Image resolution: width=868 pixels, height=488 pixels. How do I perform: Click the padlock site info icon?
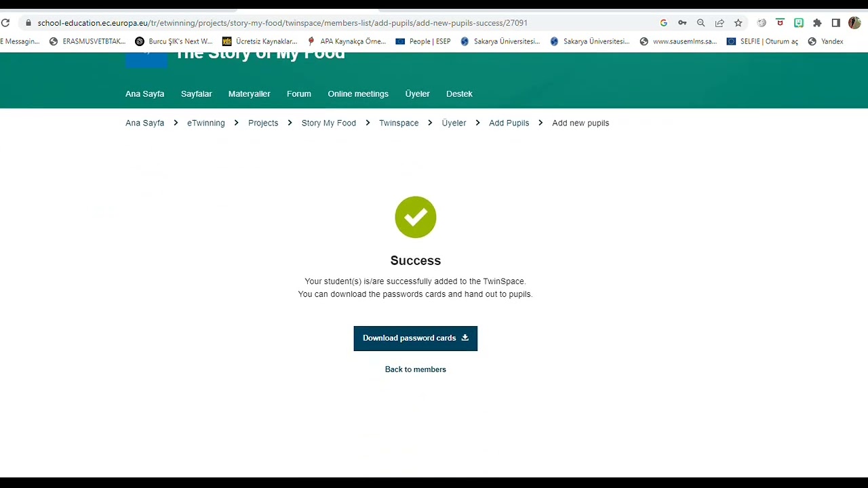[28, 23]
